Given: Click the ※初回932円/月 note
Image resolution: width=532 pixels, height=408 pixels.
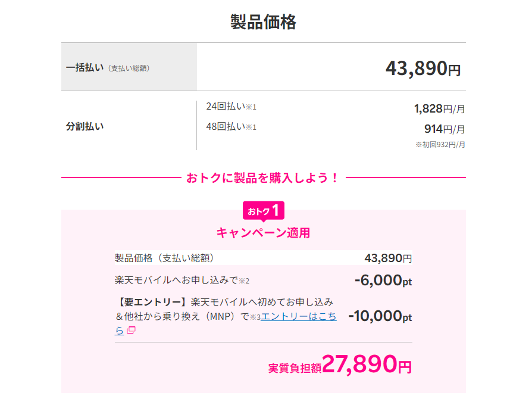Looking at the screenshot, I should 440,145.
